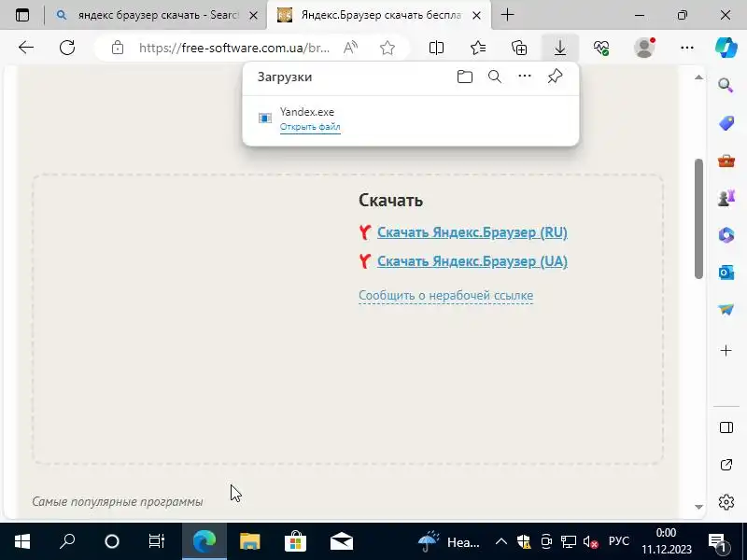Image resolution: width=747 pixels, height=560 pixels.
Task: Click Скачать Яндекс.Браузер (RU) link
Action: click(x=472, y=232)
